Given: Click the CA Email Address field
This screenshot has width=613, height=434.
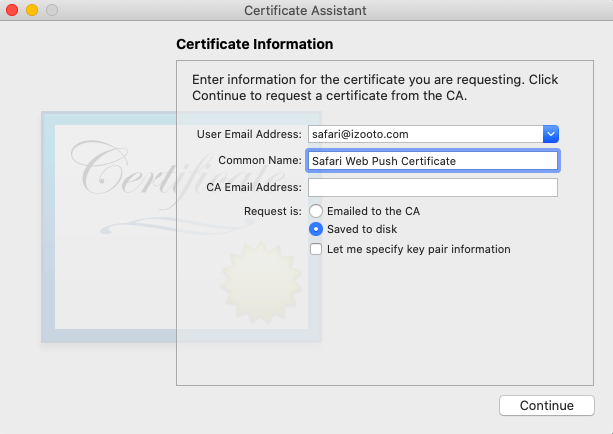Looking at the screenshot, I should [x=433, y=187].
